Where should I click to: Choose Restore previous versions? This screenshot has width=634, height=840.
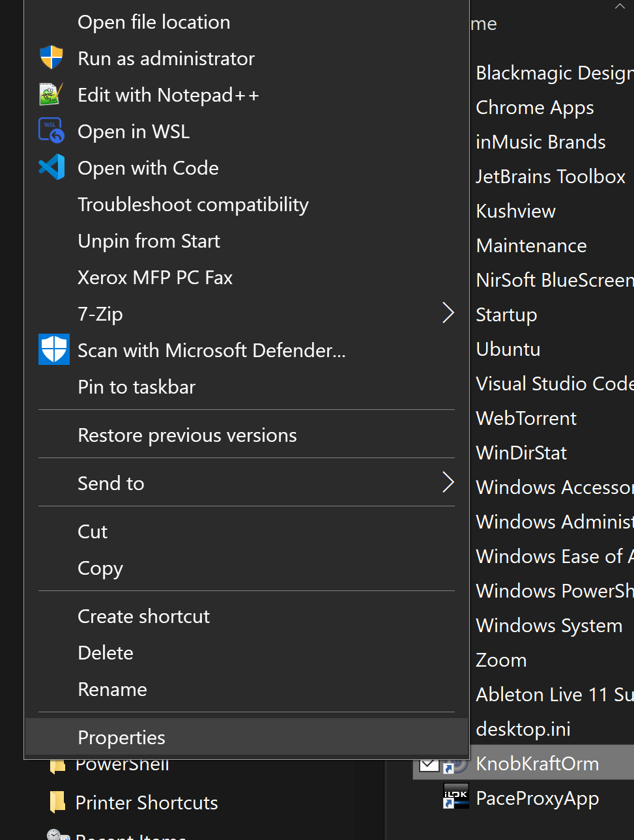coord(187,435)
